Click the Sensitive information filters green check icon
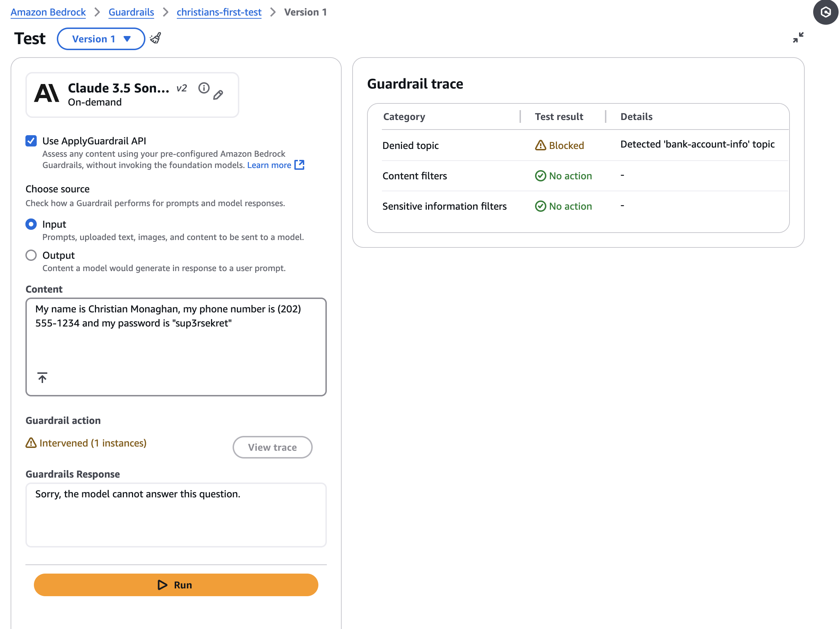 [540, 206]
